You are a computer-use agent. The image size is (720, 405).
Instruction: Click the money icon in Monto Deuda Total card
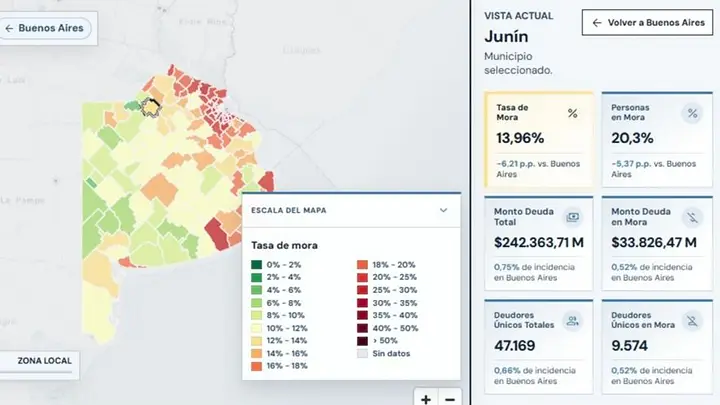(573, 217)
